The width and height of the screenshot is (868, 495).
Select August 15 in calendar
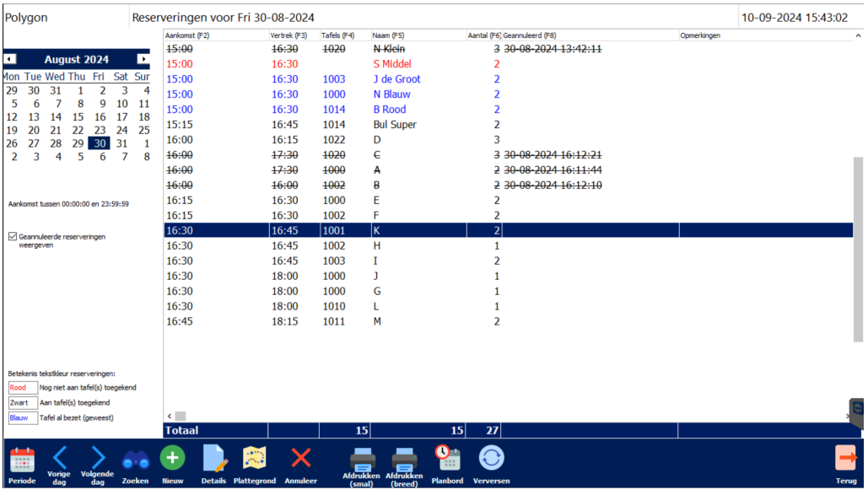click(x=78, y=117)
